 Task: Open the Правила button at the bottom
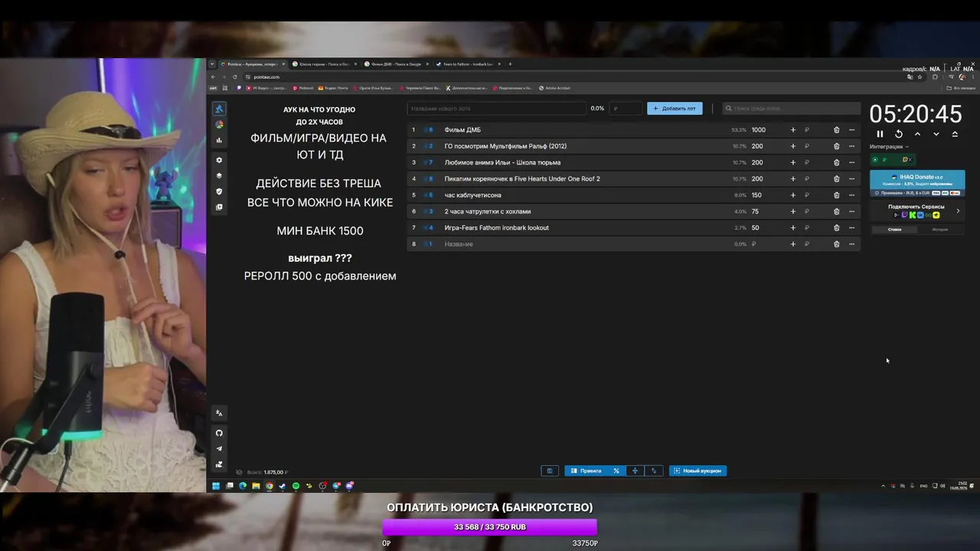point(586,471)
